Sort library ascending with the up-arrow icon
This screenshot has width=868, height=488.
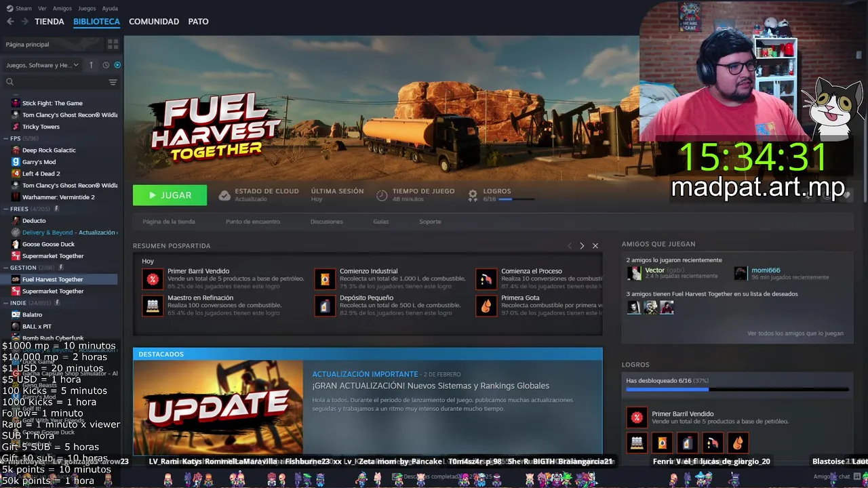(x=91, y=65)
